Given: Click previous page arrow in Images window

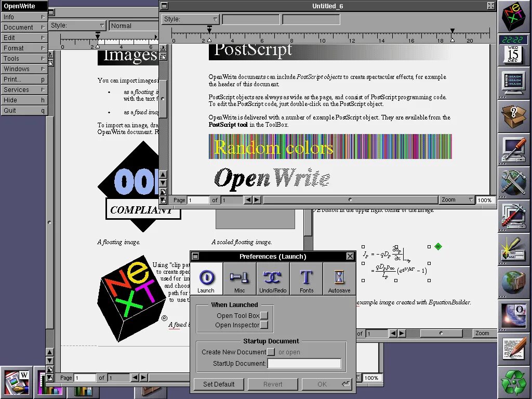Looking at the screenshot, I should (135, 377).
